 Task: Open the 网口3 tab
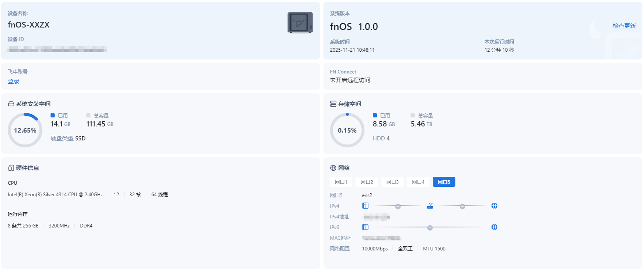pyautogui.click(x=392, y=182)
